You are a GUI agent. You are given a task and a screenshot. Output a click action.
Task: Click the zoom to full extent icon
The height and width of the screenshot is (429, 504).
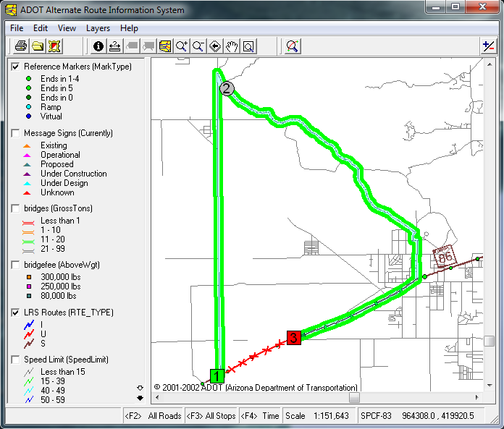(x=249, y=46)
